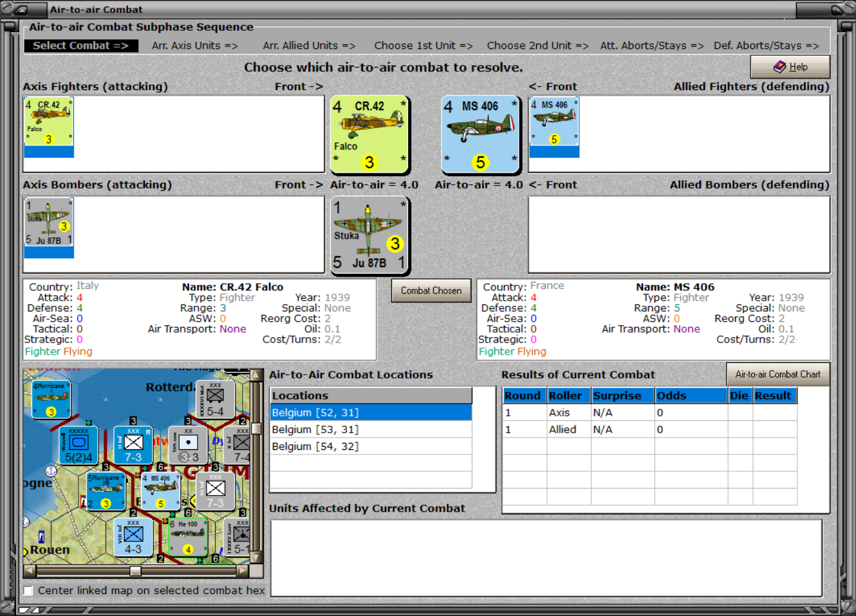Click the Axis roller row in results table

point(650,413)
